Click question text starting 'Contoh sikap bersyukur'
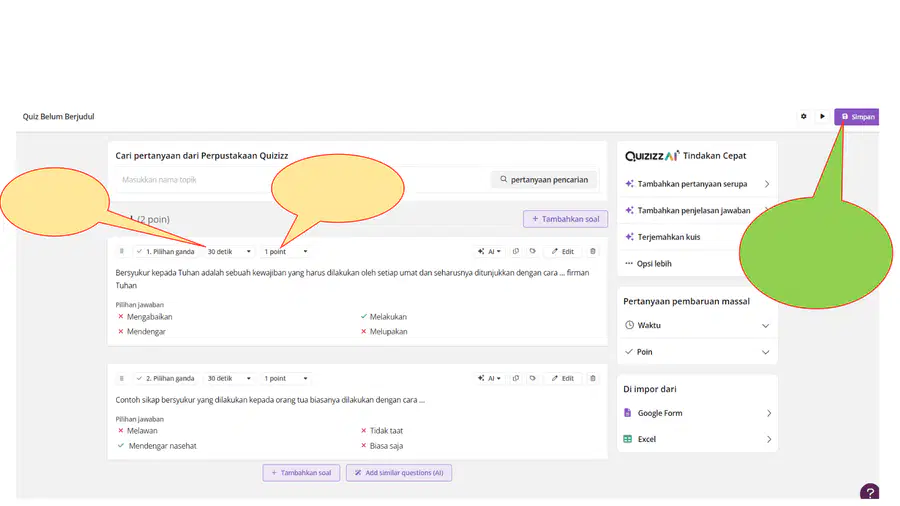This screenshot has height=506, width=900. point(270,400)
